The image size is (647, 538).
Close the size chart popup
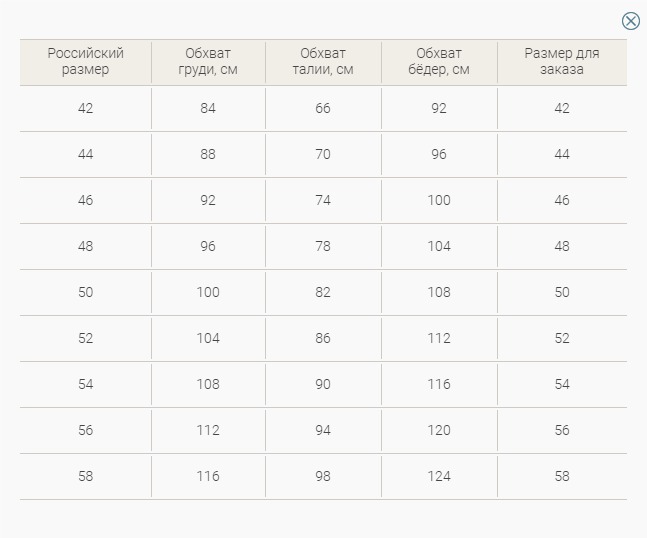coord(631,21)
